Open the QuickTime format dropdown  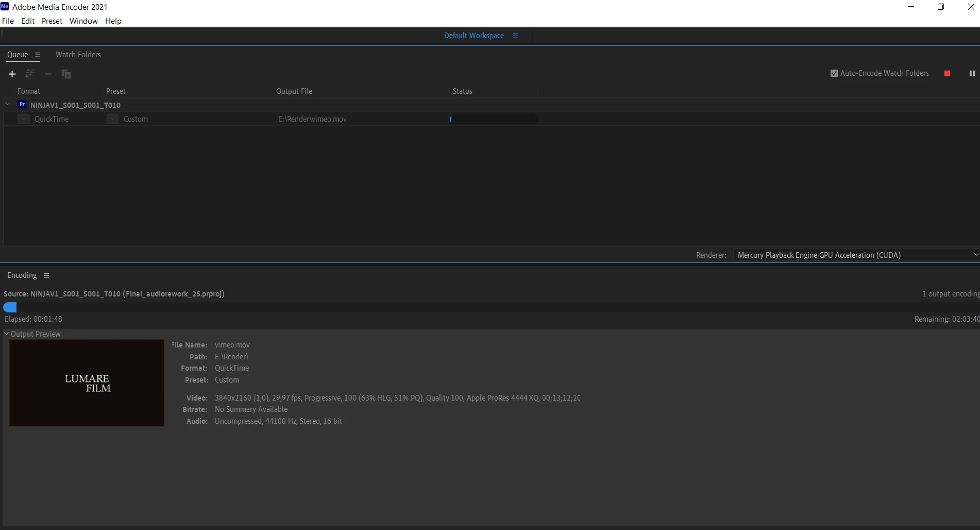click(x=23, y=119)
